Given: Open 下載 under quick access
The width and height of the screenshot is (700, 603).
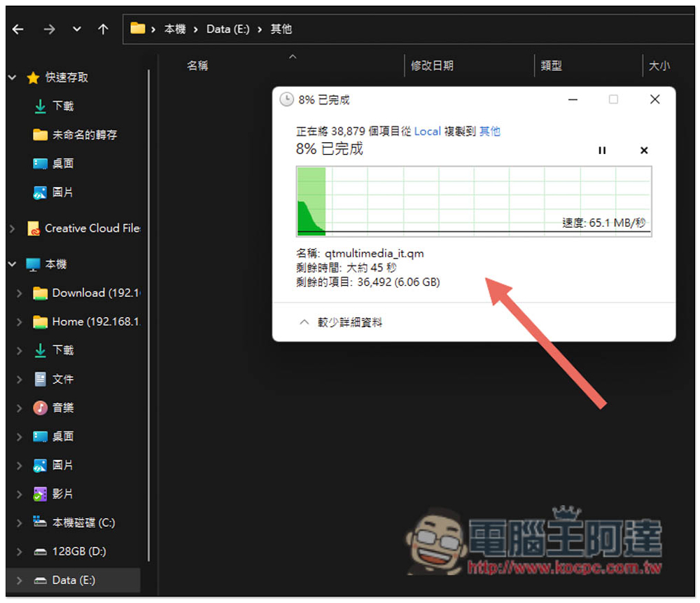Looking at the screenshot, I should [62, 106].
